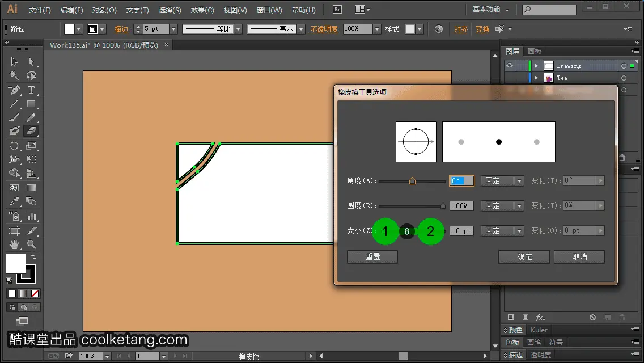Screen dimensions: 644x363
Task: Open the 编辑(E) menu
Action: coord(72,10)
